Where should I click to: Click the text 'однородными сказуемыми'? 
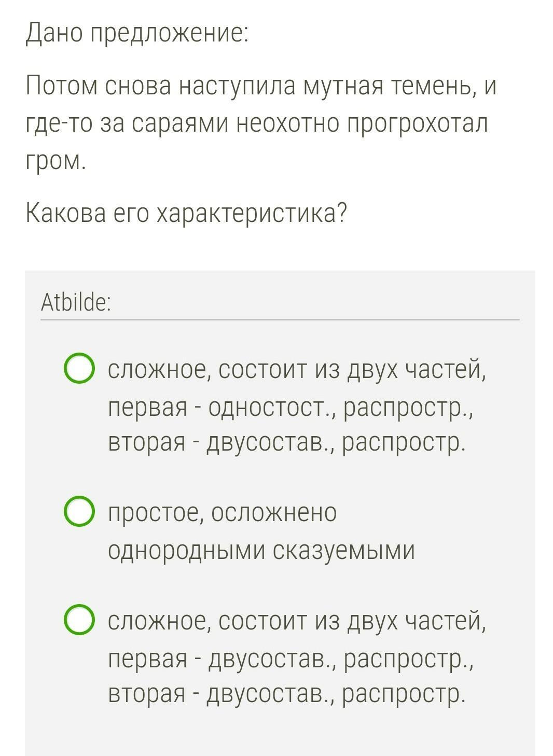point(261,550)
